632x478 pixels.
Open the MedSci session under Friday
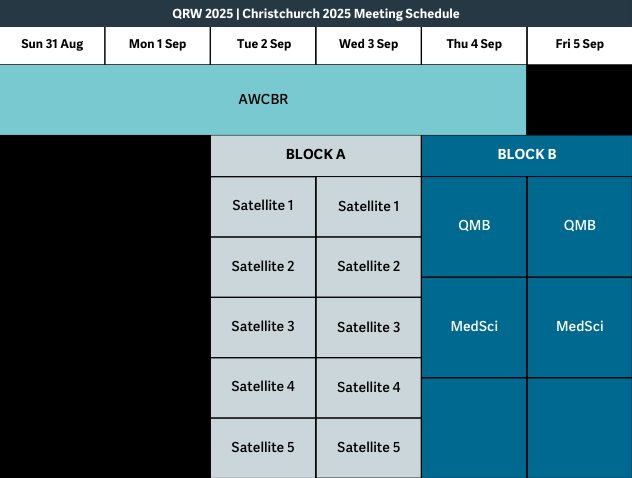[579, 327]
